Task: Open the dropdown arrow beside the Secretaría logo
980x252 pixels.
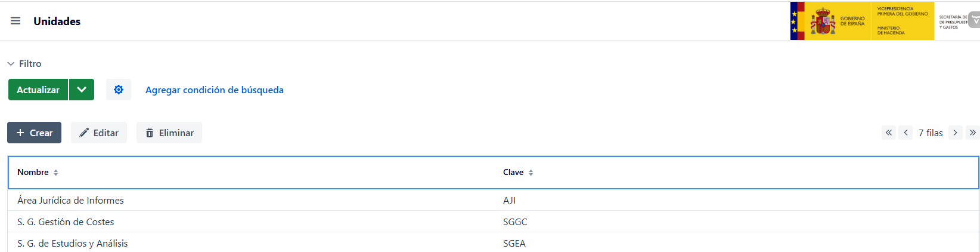Action: click(975, 20)
